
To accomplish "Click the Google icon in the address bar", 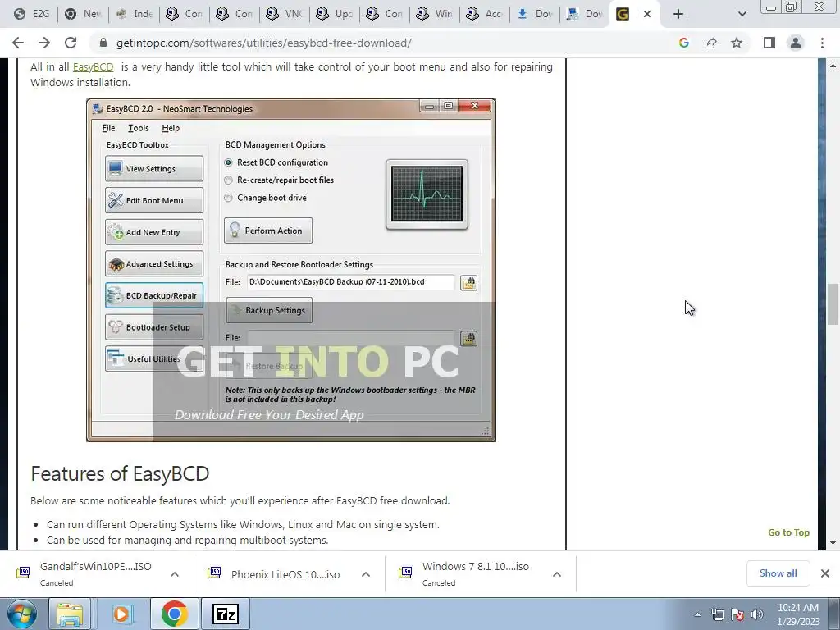I will coord(683,43).
